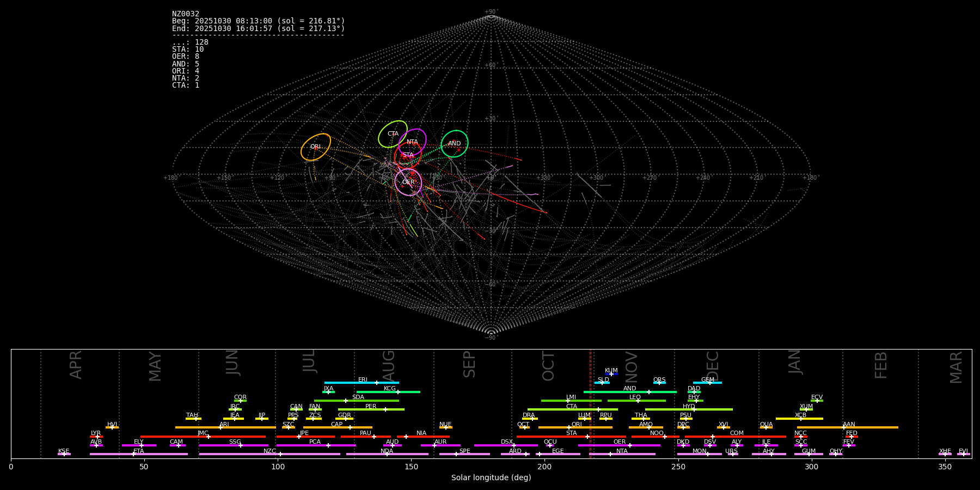Click the LEO shower label in timeline
The image size is (980, 490).
tap(635, 397)
